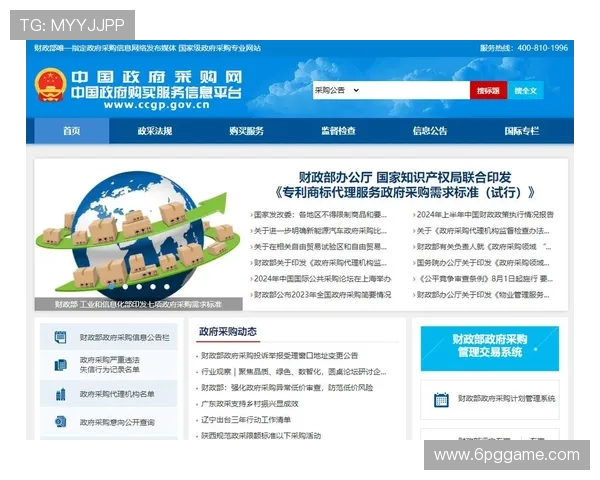Go to the 首页 nav tab
600x480 pixels.
click(x=72, y=131)
